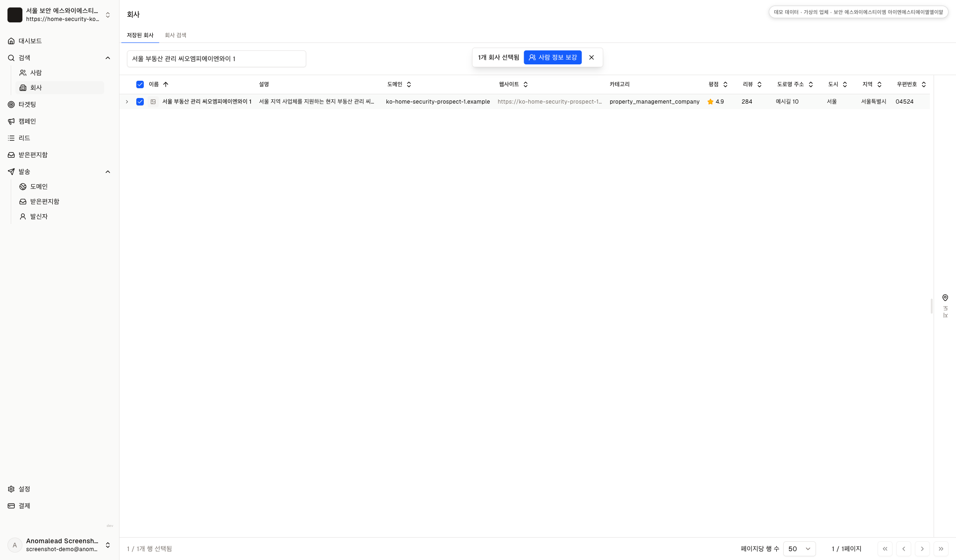Screen dimensions: 956x560
Task: Collapse the 검색 sidebar section
Action: (x=108, y=58)
